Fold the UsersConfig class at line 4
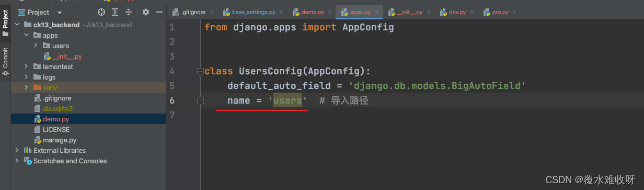Image resolution: width=644 pixels, height=190 pixels. [x=200, y=71]
